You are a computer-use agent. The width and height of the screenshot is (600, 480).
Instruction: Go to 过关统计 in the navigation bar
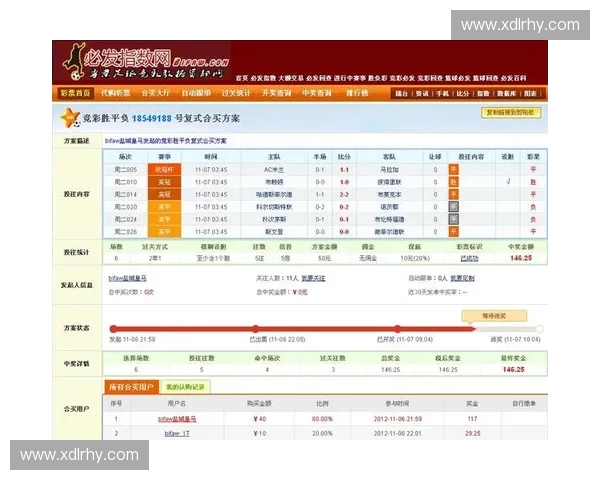pos(235,93)
